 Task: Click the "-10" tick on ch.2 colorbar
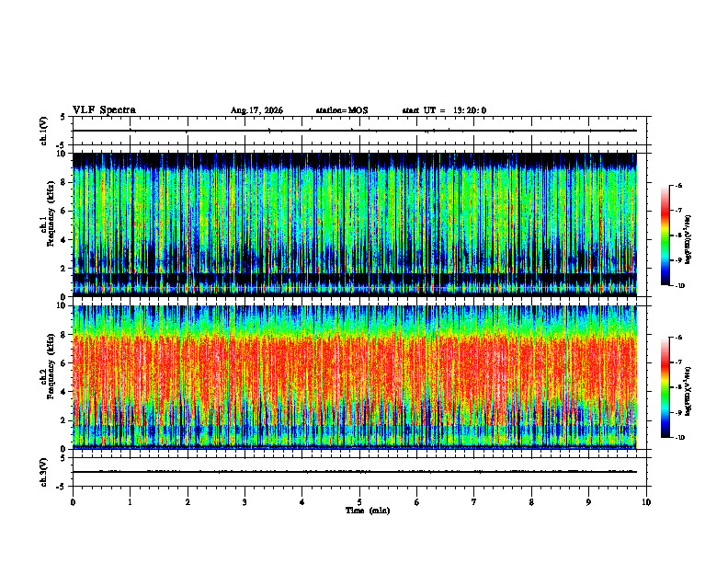pos(679,438)
